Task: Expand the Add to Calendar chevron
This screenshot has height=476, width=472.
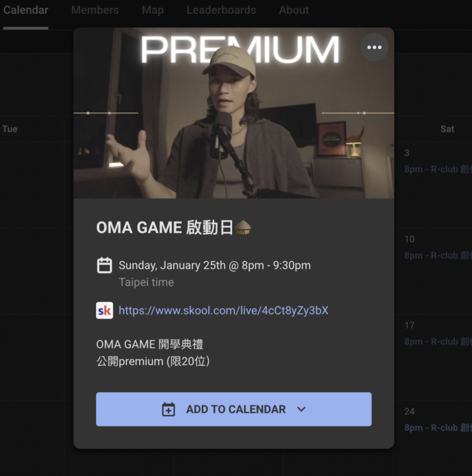Action: (x=301, y=409)
